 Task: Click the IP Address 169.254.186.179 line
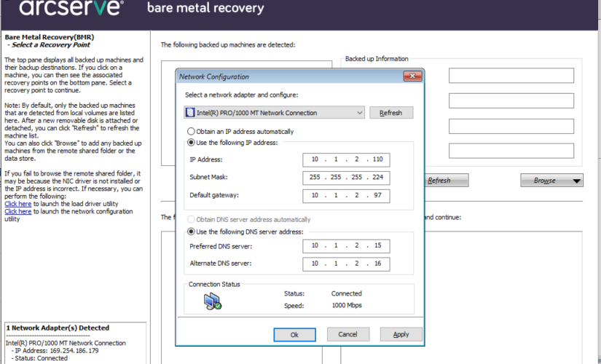click(57, 351)
